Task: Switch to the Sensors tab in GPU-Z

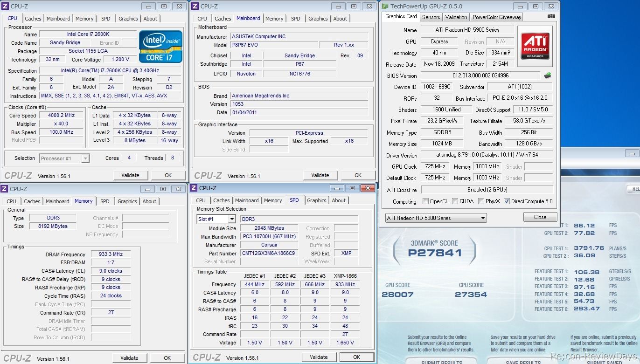Action: [x=431, y=17]
